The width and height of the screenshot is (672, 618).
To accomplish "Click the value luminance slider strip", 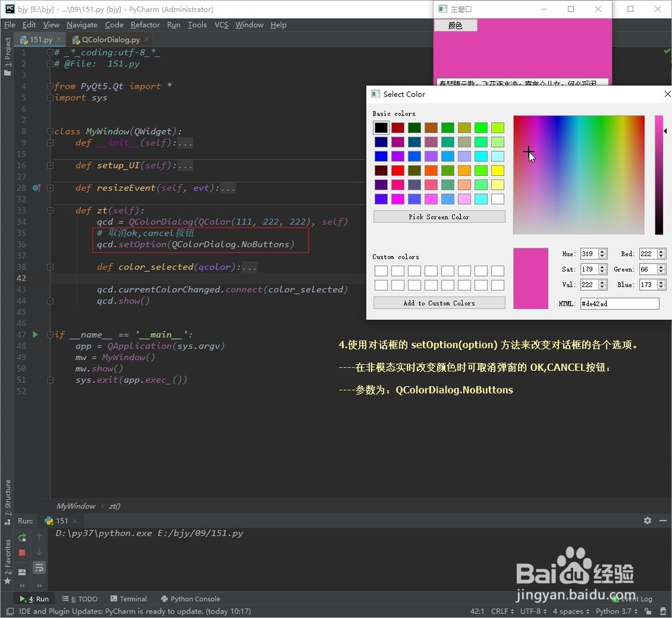I will 659,175.
